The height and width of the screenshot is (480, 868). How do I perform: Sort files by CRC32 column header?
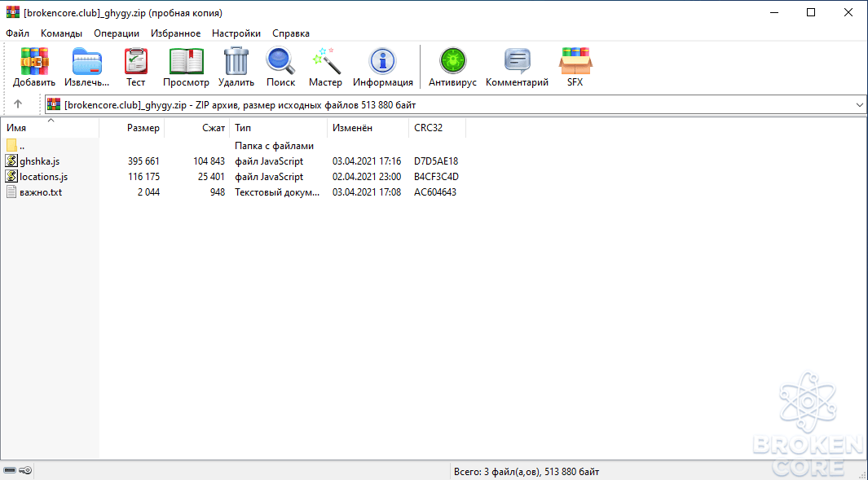438,128
